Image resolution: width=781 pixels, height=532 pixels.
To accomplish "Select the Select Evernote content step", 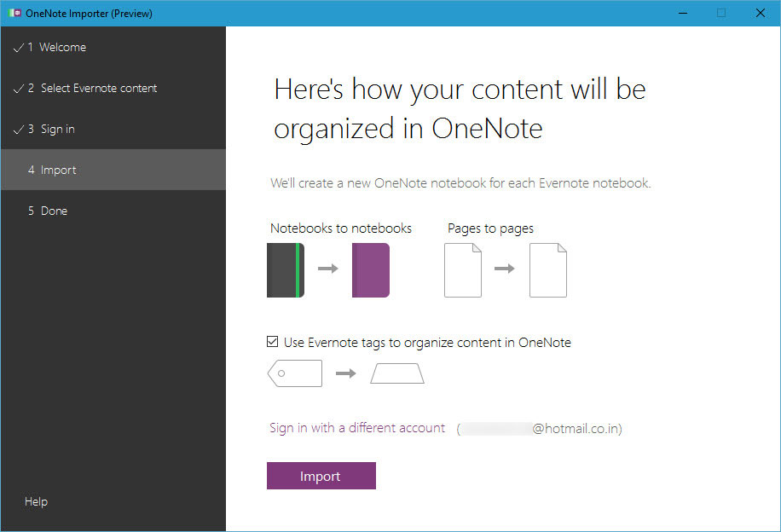I will 99,88.
